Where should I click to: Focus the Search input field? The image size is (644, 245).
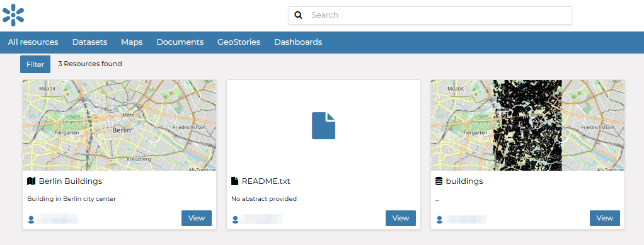point(430,15)
